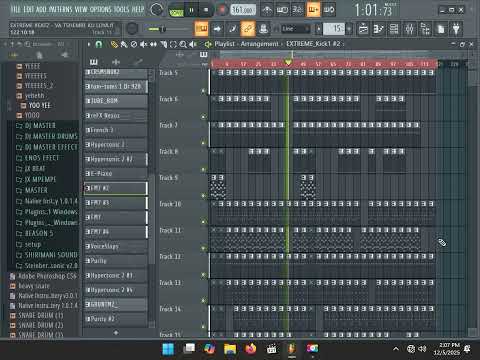Open the Channel rack from the toolbar
The height and width of the screenshot is (360, 480).
pos(394,29)
